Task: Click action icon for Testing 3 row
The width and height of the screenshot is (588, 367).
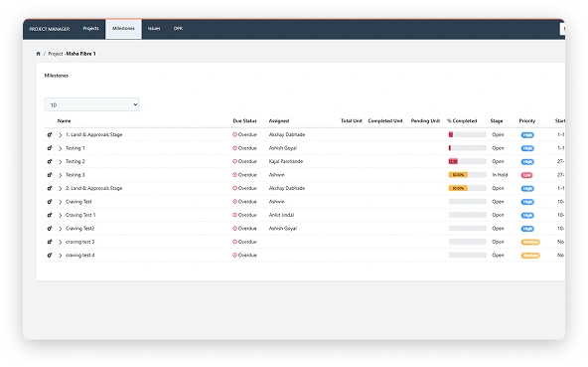Action: pyautogui.click(x=50, y=175)
